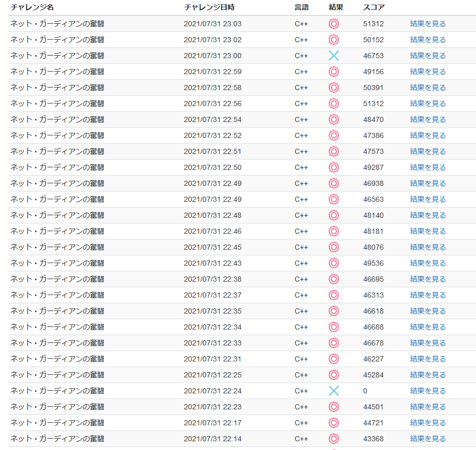Open results link in the 22:43 row

(428, 263)
